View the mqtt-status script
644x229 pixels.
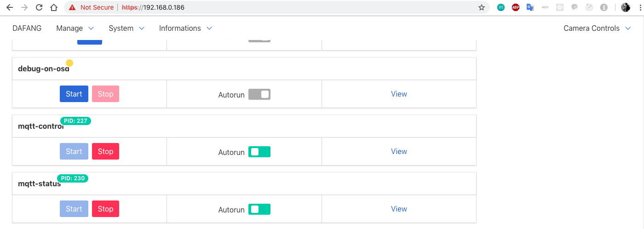point(399,209)
